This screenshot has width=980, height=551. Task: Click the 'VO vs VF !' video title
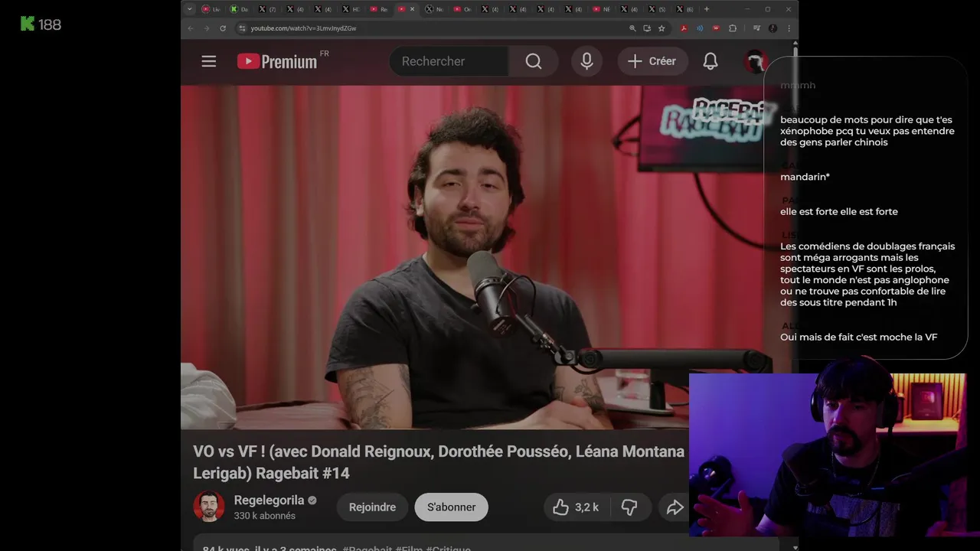pyautogui.click(x=439, y=462)
